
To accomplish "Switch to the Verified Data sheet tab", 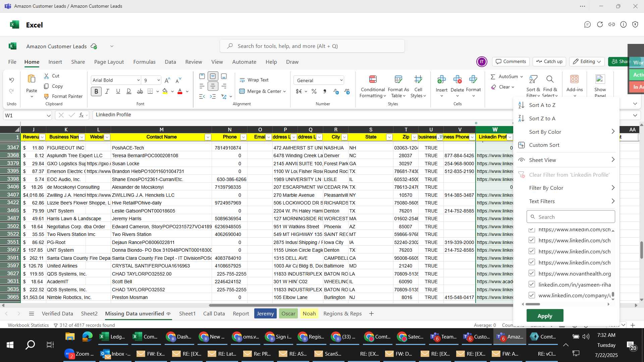I will [57, 314].
